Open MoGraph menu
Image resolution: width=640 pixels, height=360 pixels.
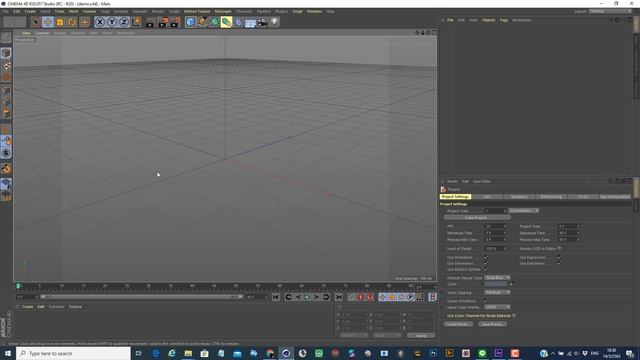223,11
